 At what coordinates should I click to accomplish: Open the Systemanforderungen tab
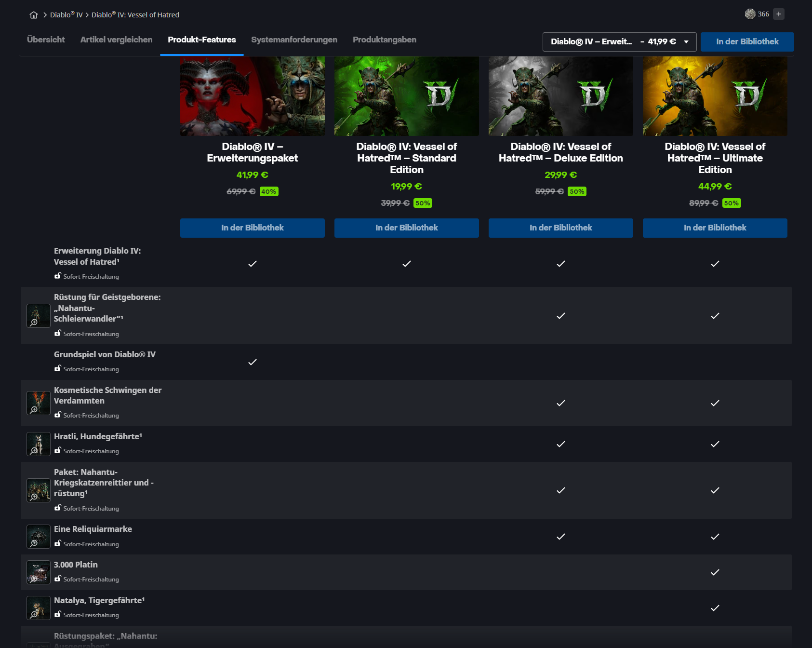[x=294, y=40]
